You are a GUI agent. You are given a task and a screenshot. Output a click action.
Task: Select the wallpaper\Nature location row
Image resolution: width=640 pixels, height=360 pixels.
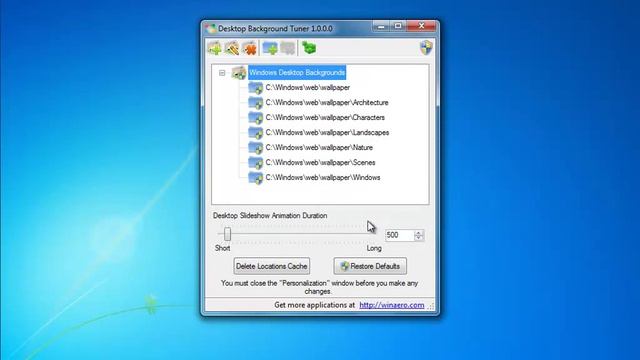[x=319, y=147]
